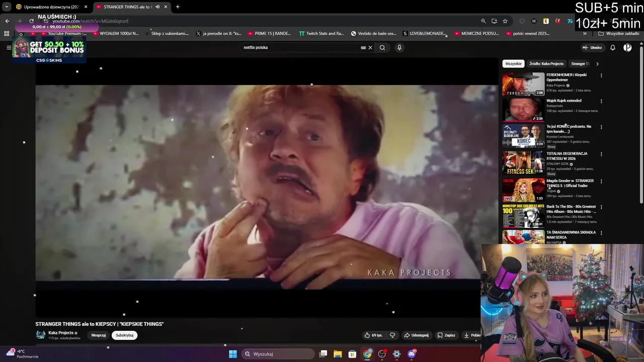Open options for TOTALNA DEGENERACJA FITNESSU video
This screenshot has width=644, height=362.
[601, 154]
